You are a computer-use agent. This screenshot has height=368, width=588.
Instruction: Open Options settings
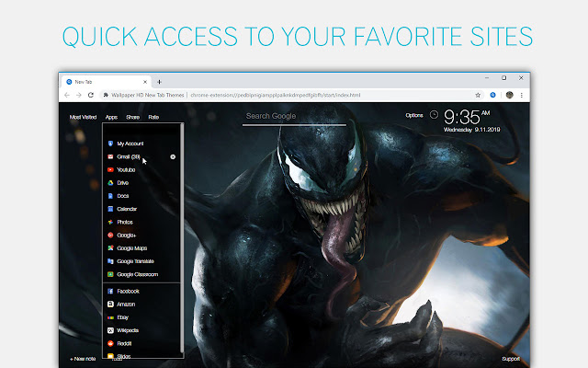pyautogui.click(x=414, y=115)
